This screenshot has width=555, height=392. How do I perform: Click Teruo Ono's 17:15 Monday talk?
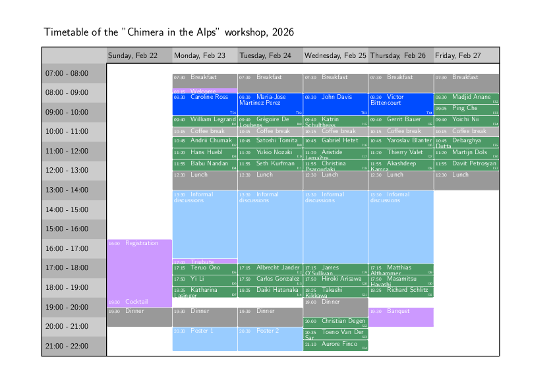click(203, 269)
